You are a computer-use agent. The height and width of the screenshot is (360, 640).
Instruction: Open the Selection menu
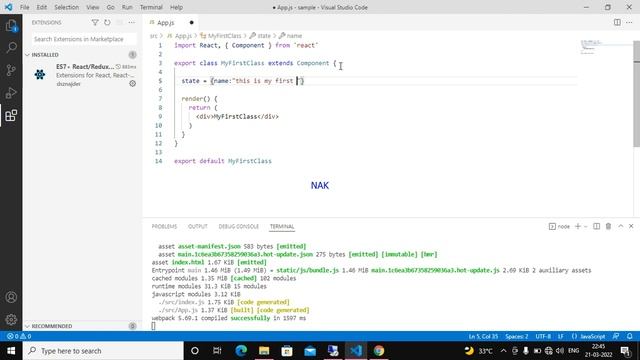[67, 7]
